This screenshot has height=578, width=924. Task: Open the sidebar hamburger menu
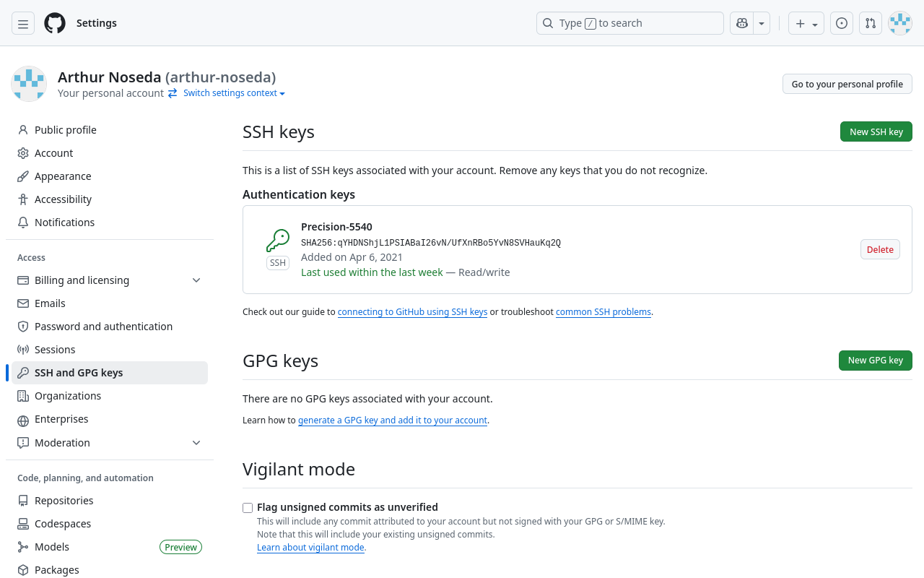tap(22, 22)
